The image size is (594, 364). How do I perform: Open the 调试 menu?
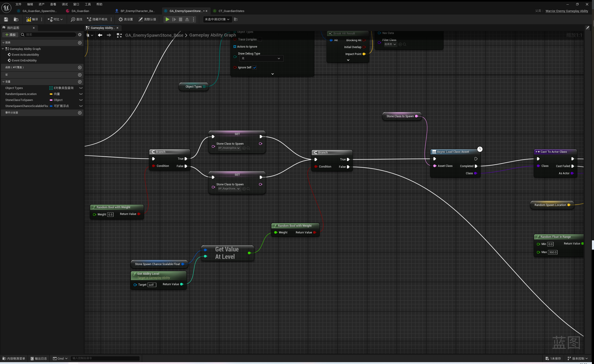coord(65,4)
